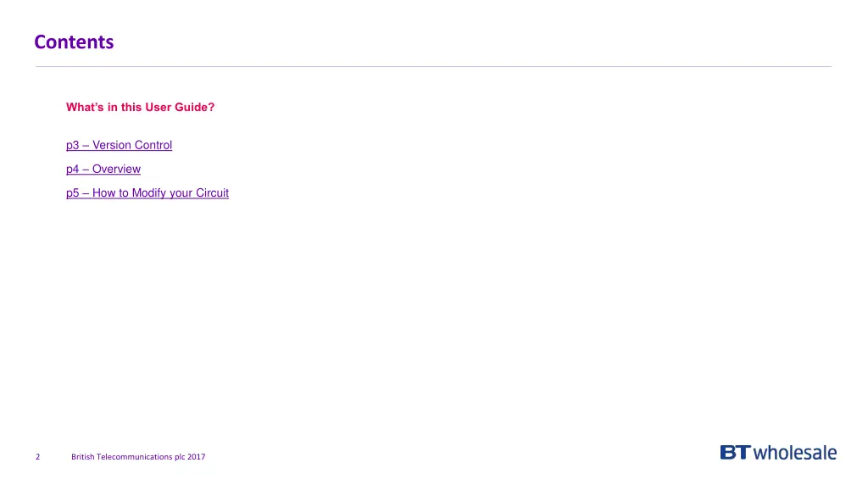
Task: Click the p3 page reference
Action: point(72,145)
